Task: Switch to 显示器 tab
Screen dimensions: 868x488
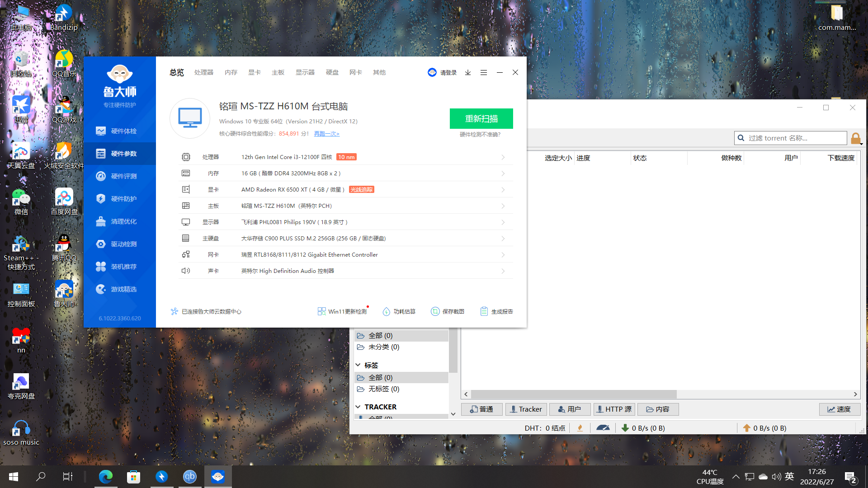Action: (305, 72)
